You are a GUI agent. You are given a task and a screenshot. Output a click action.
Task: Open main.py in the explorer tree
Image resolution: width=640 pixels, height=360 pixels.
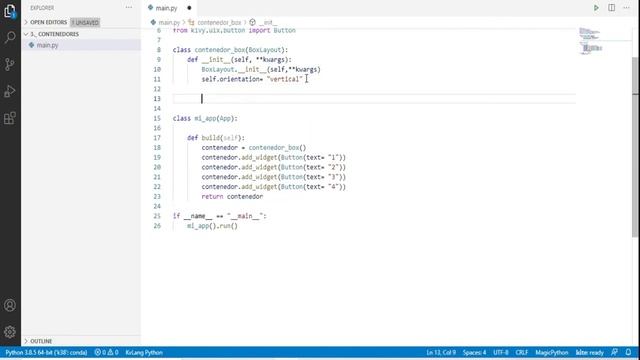47,45
